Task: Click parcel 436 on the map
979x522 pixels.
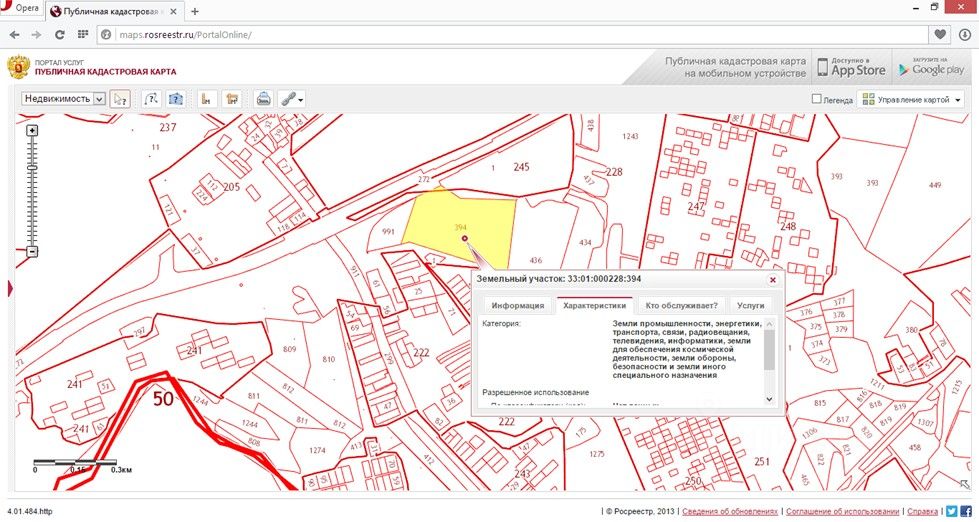Action: click(x=535, y=260)
